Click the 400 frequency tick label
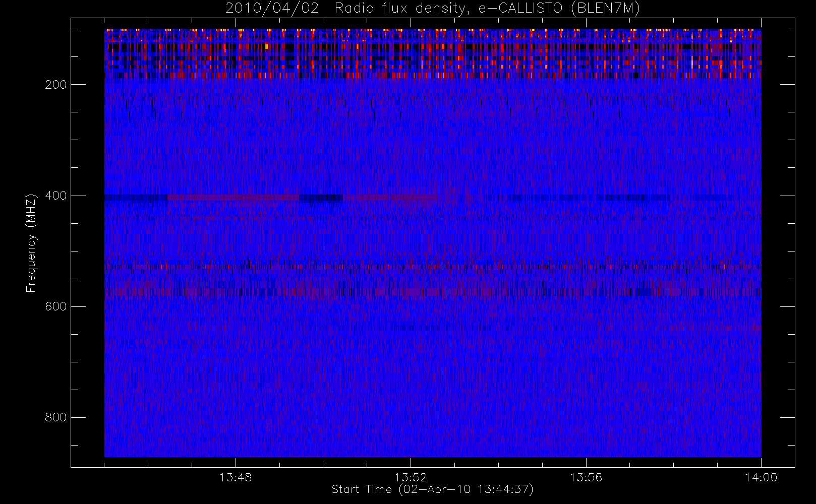Viewport: 816px width, 504px height. (x=55, y=196)
